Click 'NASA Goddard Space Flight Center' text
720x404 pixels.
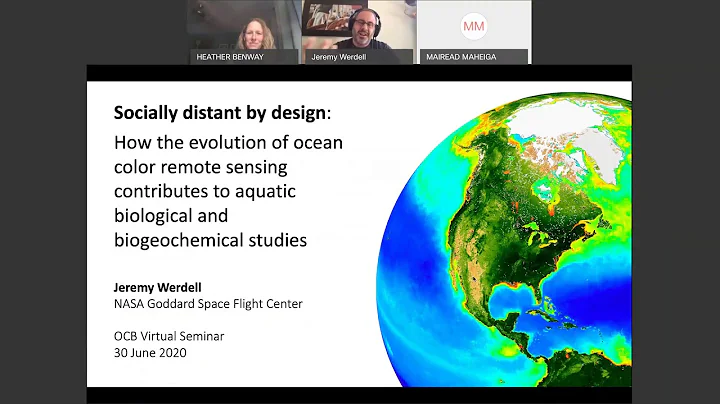coord(208,304)
